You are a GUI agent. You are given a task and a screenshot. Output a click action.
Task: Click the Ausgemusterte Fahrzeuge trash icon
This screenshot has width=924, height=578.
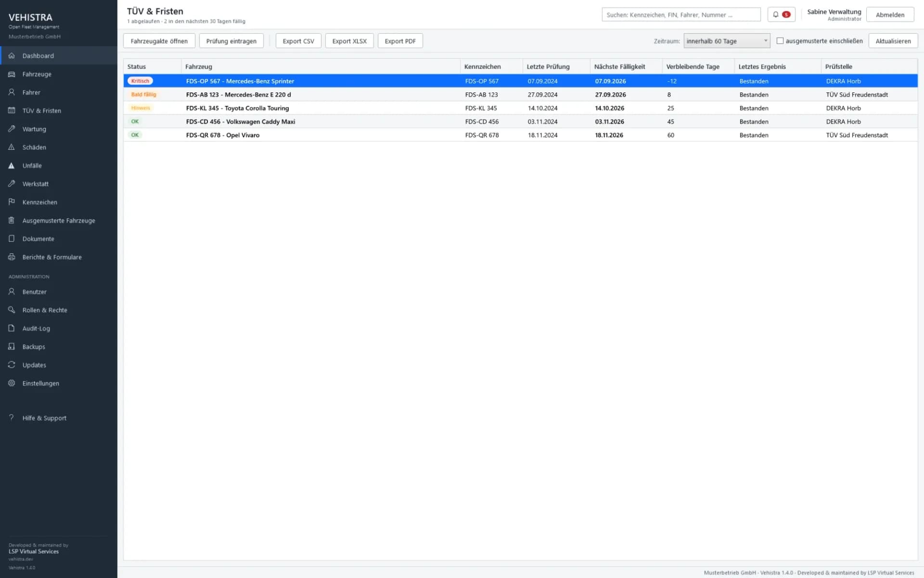coord(12,221)
